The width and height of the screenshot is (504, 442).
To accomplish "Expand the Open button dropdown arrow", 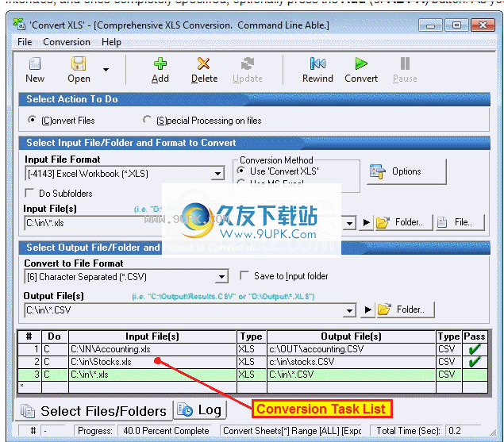I will (106, 69).
